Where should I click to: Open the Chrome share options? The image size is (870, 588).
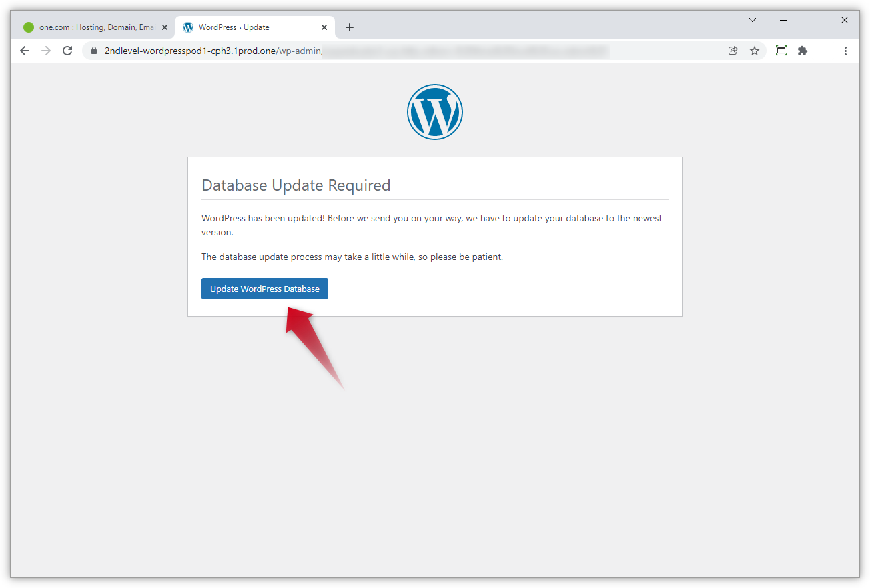tap(733, 51)
